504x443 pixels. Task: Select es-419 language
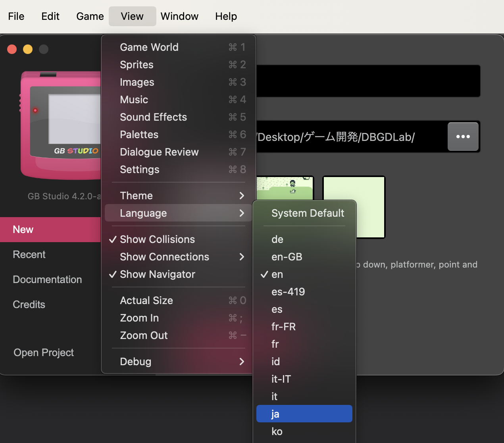click(x=304, y=292)
